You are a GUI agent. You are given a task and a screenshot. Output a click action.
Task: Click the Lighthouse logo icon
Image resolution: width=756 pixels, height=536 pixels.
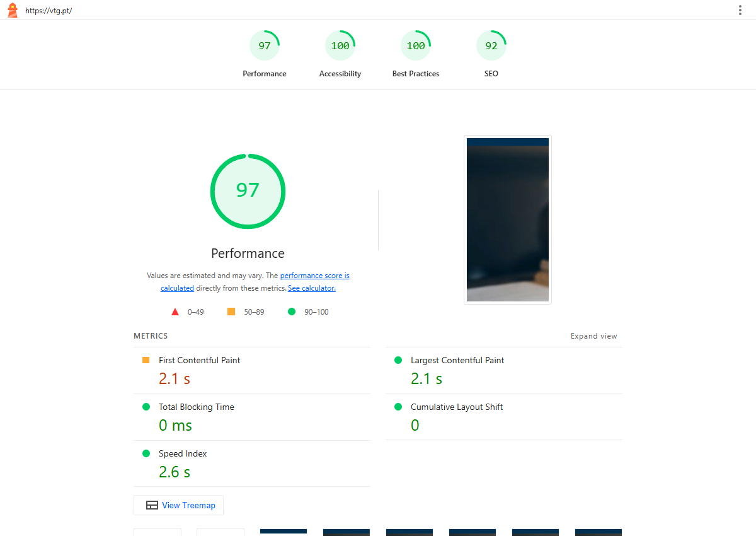tap(13, 10)
